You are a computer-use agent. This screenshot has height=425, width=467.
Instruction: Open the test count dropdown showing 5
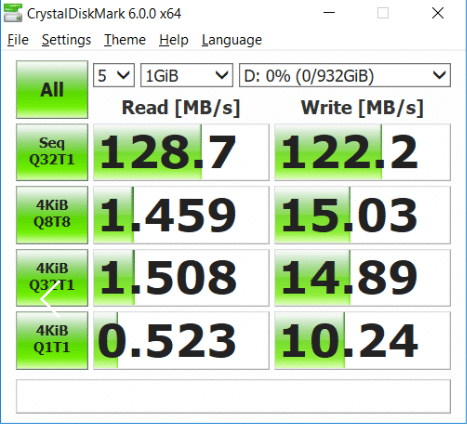tap(114, 75)
